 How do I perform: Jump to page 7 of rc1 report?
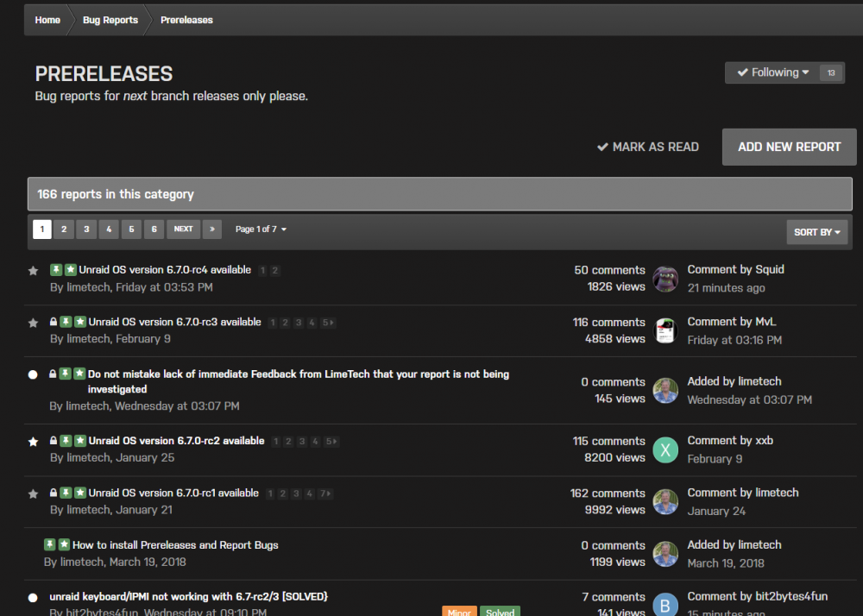click(326, 493)
